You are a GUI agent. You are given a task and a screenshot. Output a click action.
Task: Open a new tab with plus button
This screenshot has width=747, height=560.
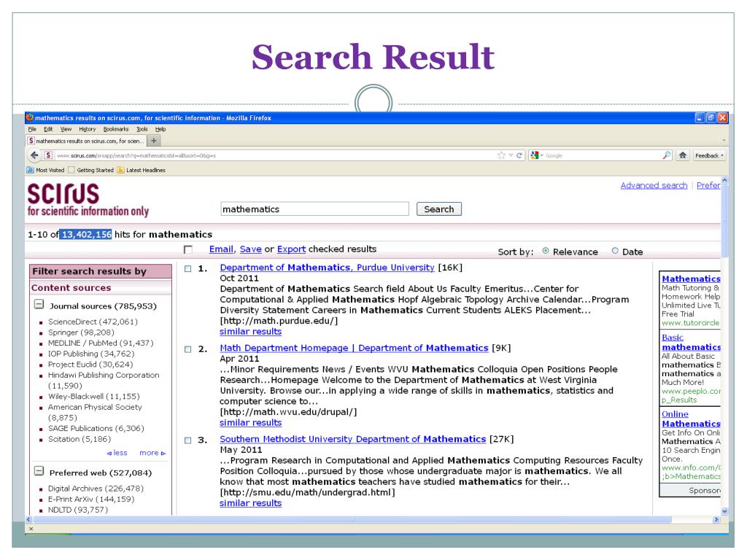click(x=153, y=141)
